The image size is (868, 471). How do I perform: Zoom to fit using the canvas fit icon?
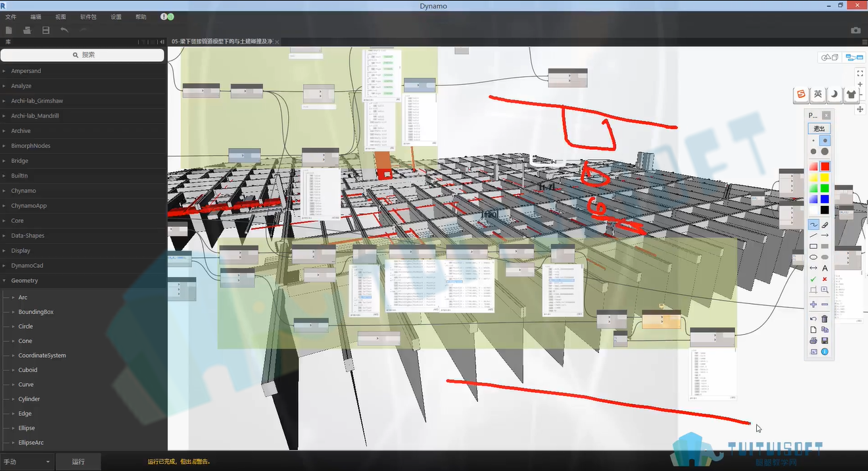click(x=860, y=73)
